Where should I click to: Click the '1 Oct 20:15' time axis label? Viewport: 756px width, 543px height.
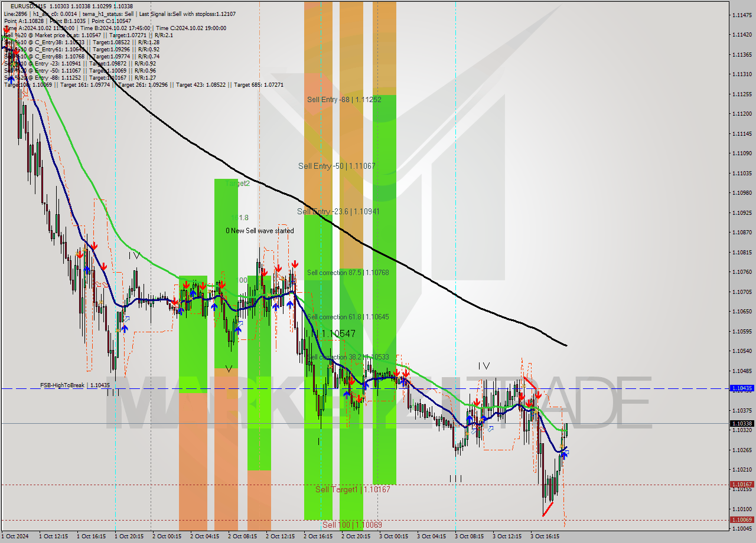(129, 537)
